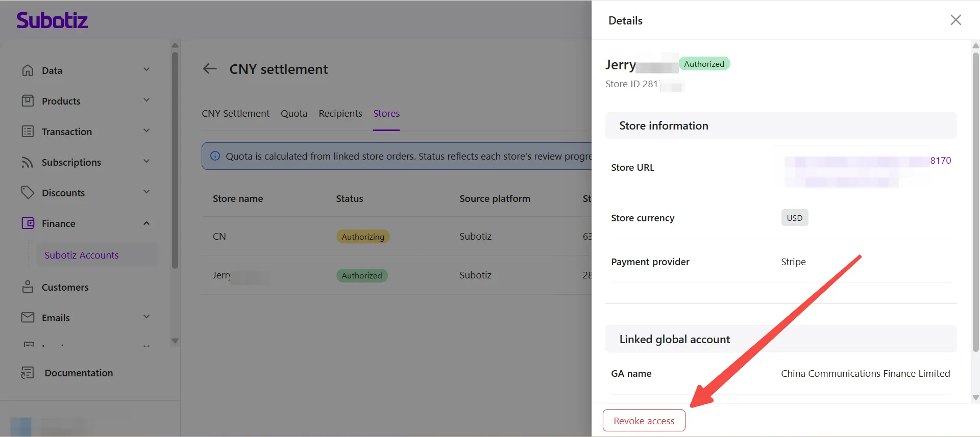Image resolution: width=980 pixels, height=437 pixels.
Task: Switch to the Quota tab
Action: coord(294,113)
